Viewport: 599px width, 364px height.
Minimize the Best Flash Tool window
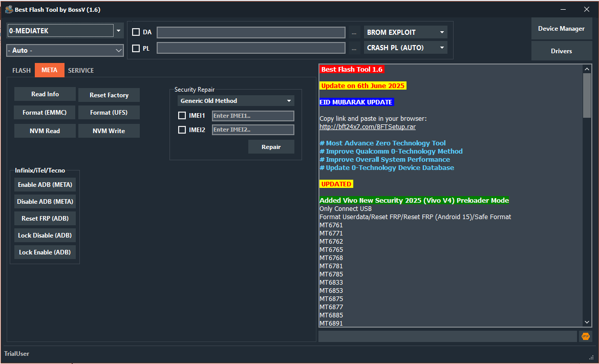tap(563, 10)
